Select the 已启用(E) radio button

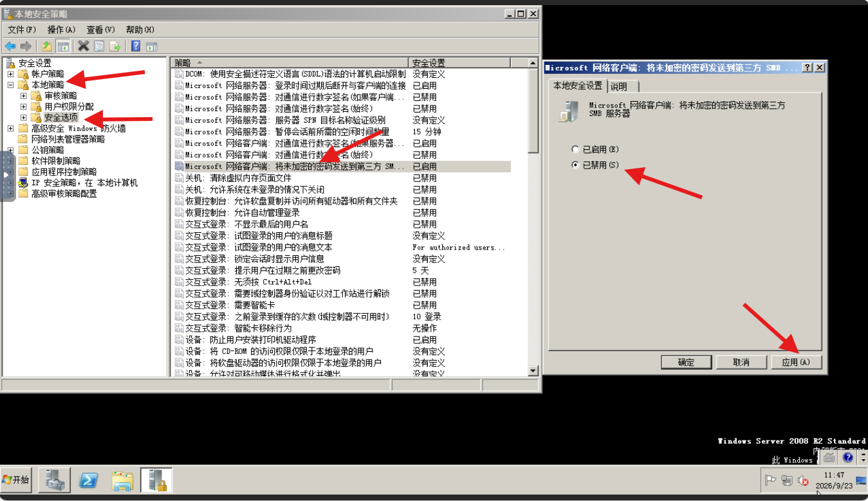(x=576, y=149)
